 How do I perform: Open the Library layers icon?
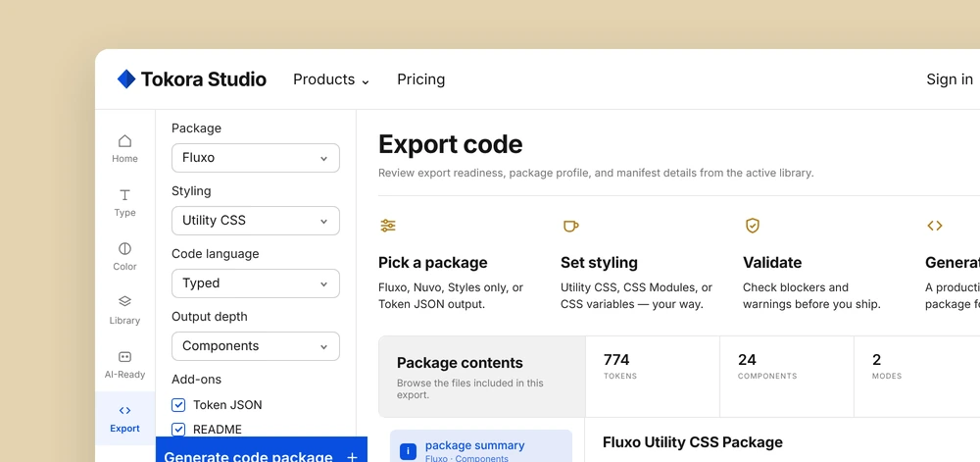click(x=125, y=301)
